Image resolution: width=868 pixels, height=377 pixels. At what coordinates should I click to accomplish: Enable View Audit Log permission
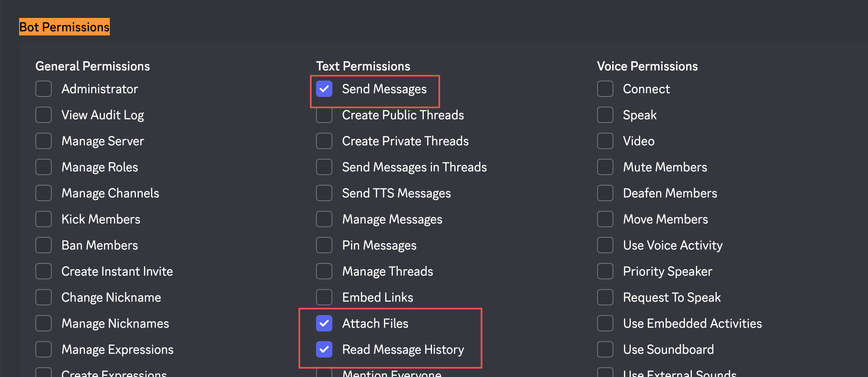tap(44, 115)
